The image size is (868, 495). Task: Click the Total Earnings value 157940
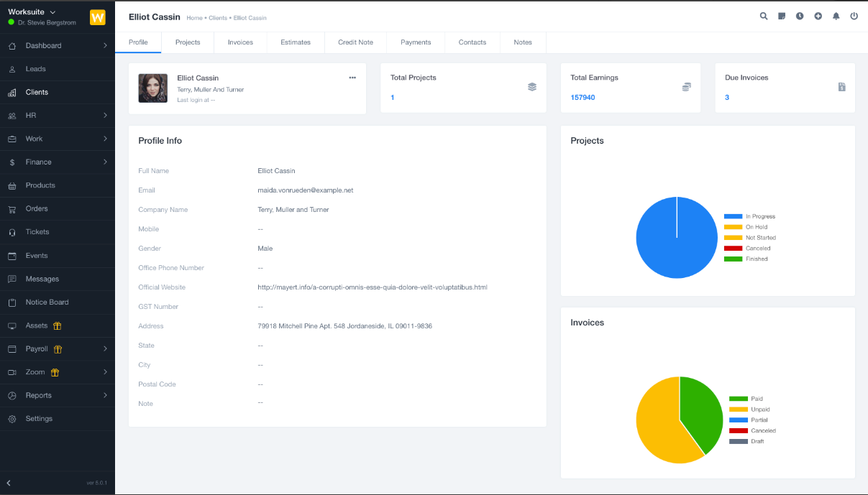583,98
